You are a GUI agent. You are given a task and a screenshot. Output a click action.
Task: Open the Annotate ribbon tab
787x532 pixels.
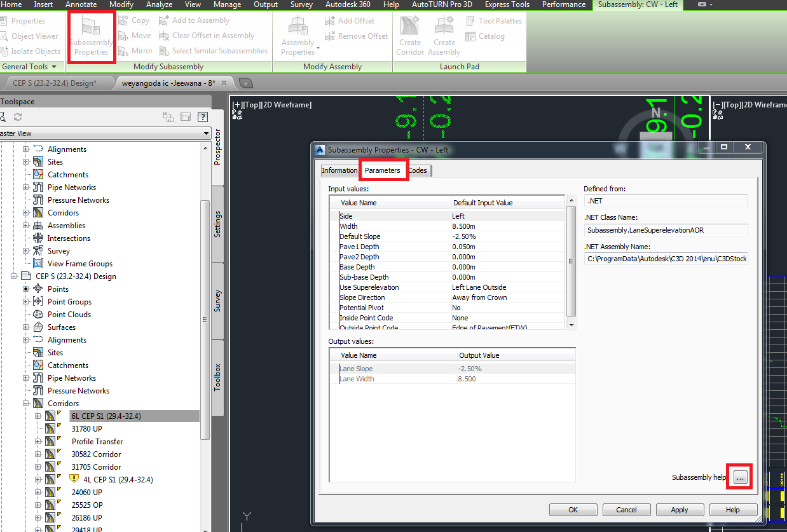click(x=81, y=4)
